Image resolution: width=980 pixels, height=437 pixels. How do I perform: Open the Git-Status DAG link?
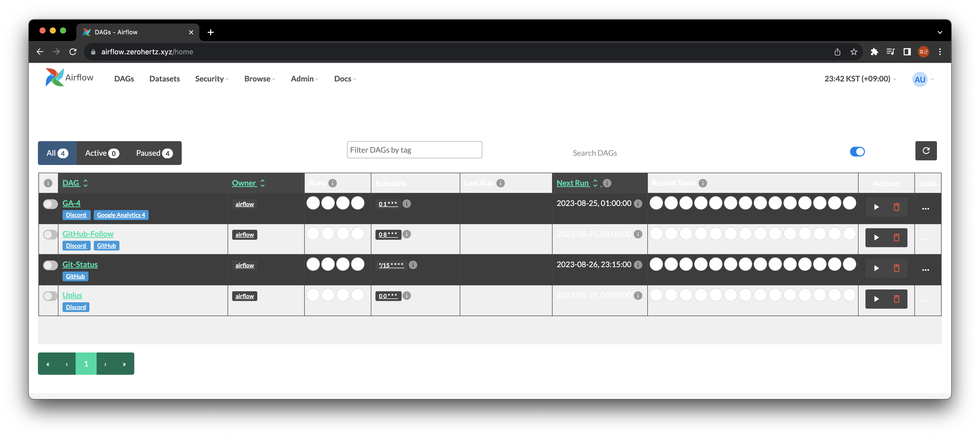(x=80, y=265)
